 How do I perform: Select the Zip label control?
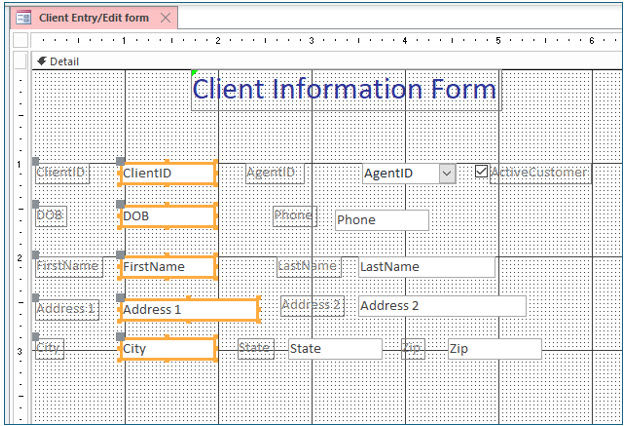pyautogui.click(x=413, y=349)
